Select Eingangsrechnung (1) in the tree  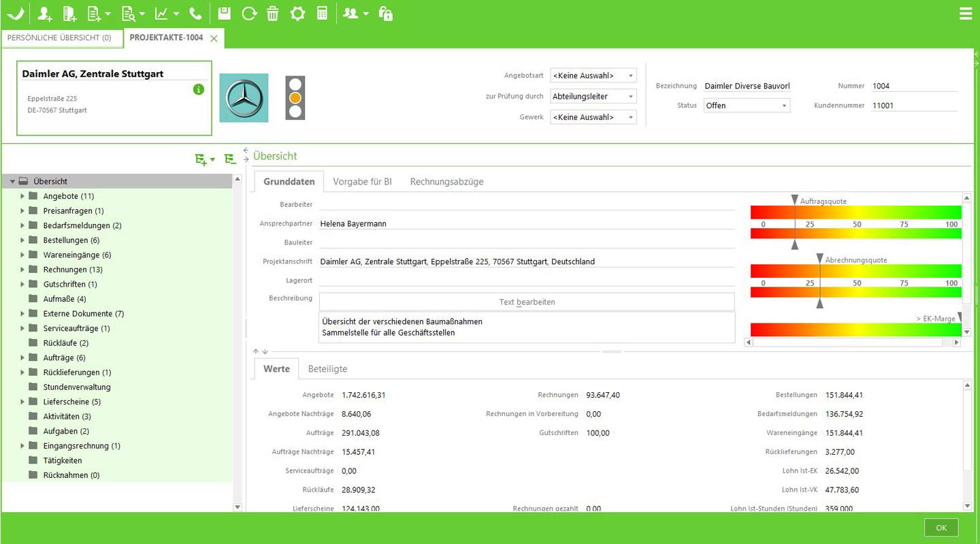82,446
